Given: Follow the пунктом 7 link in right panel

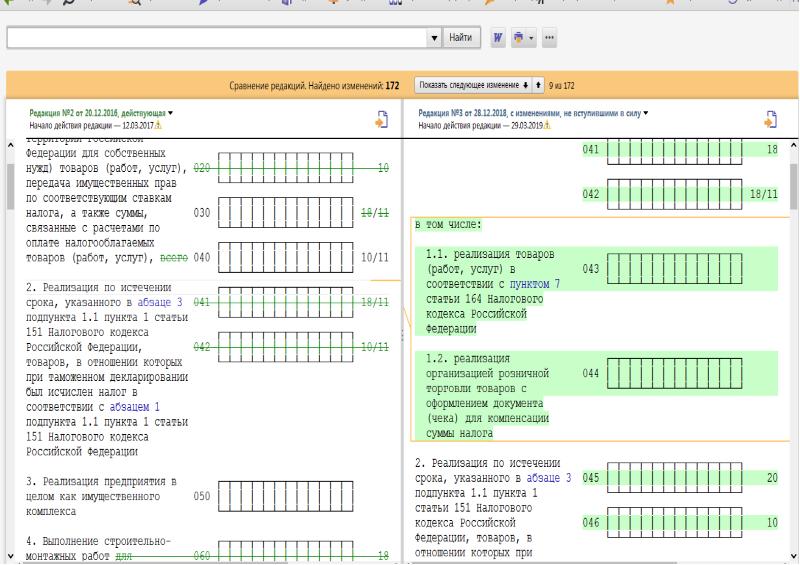Looking at the screenshot, I should point(535,282).
